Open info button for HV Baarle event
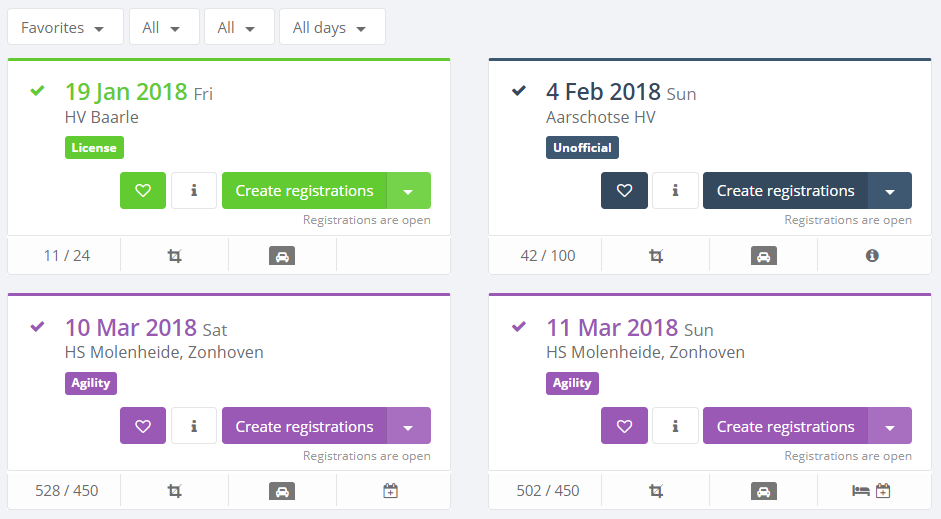 (x=194, y=191)
